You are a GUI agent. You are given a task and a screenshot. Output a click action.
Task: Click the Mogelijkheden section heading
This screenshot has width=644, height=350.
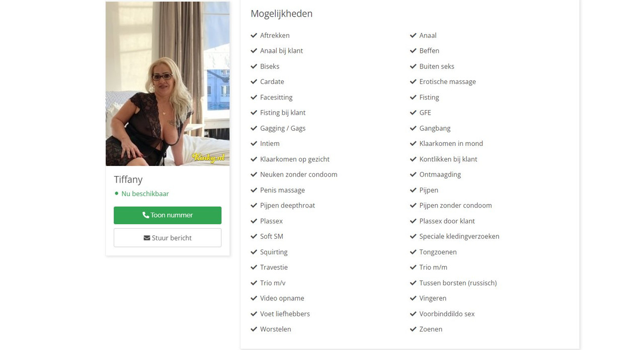coord(282,14)
